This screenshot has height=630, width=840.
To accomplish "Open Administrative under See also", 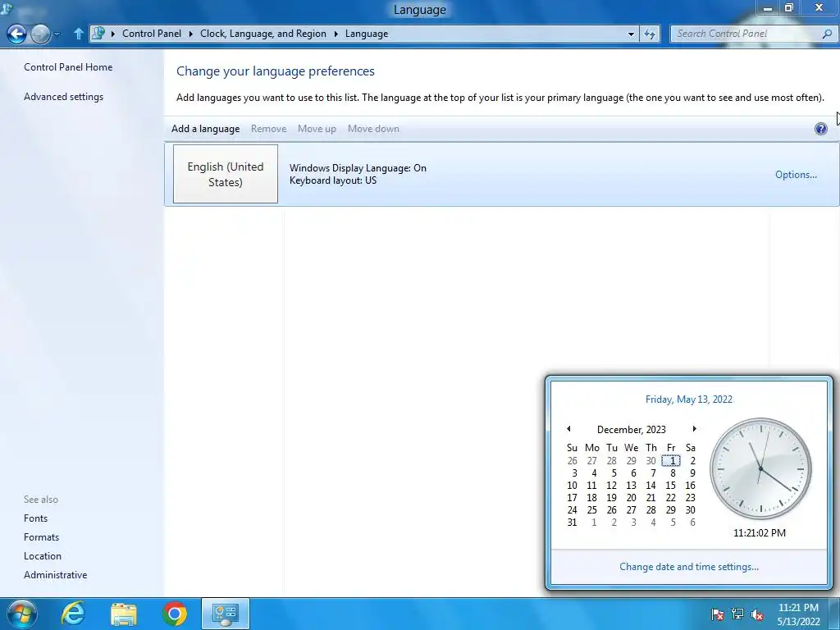I will (x=55, y=575).
